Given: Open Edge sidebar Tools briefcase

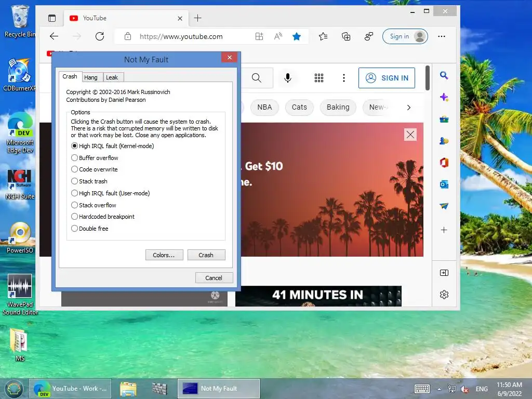Looking at the screenshot, I should [x=444, y=119].
